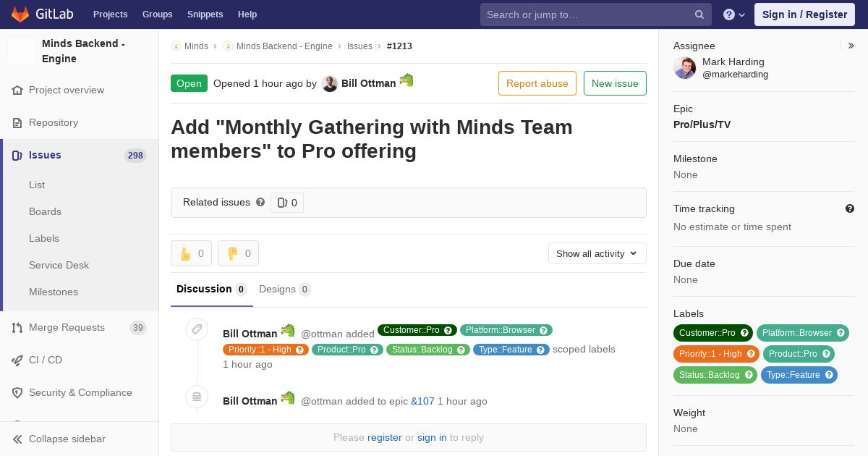Click the thumbs up reaction
Image resolution: width=868 pixels, height=456 pixels.
[x=191, y=253]
